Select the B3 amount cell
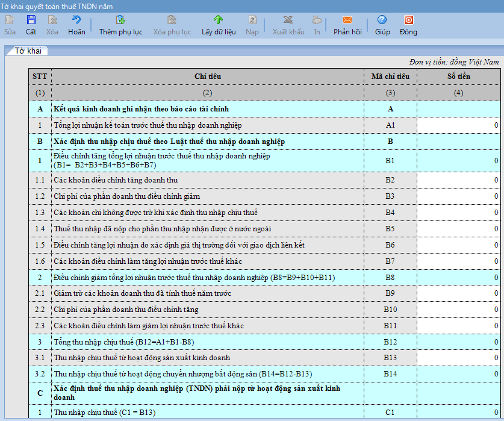This screenshot has height=421, width=504. tap(459, 196)
